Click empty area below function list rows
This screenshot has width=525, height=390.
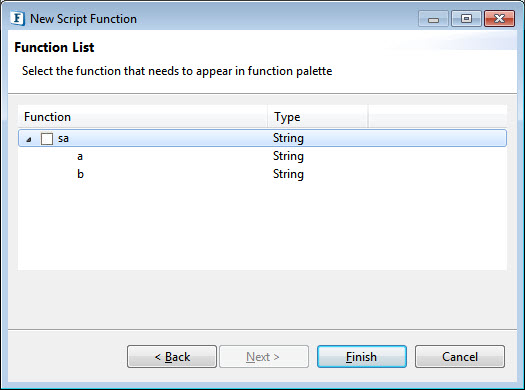tap(262, 226)
